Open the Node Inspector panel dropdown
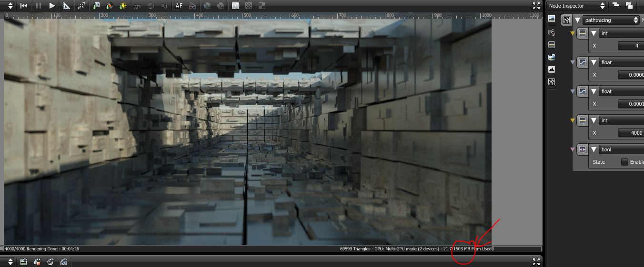This screenshot has height=267, width=644. point(576,6)
